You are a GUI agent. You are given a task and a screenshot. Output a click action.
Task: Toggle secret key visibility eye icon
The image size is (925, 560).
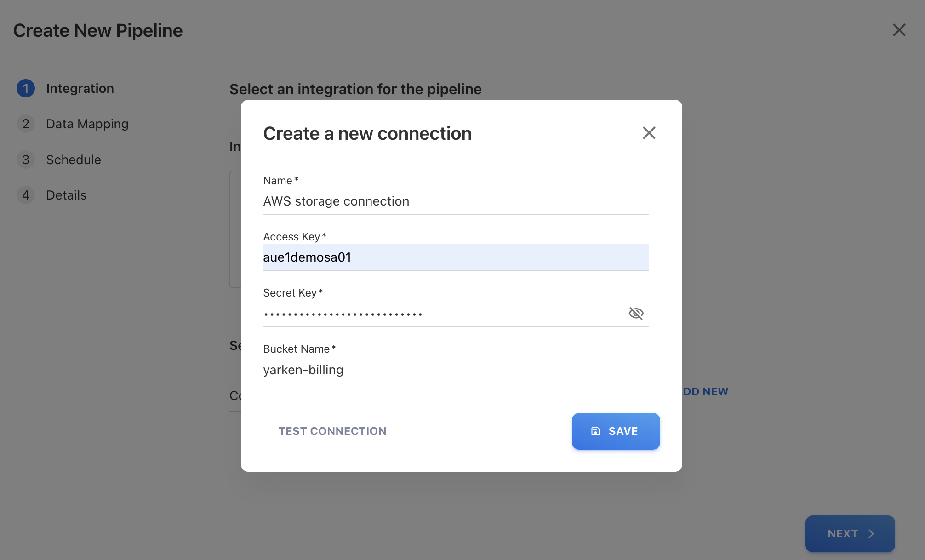(636, 314)
